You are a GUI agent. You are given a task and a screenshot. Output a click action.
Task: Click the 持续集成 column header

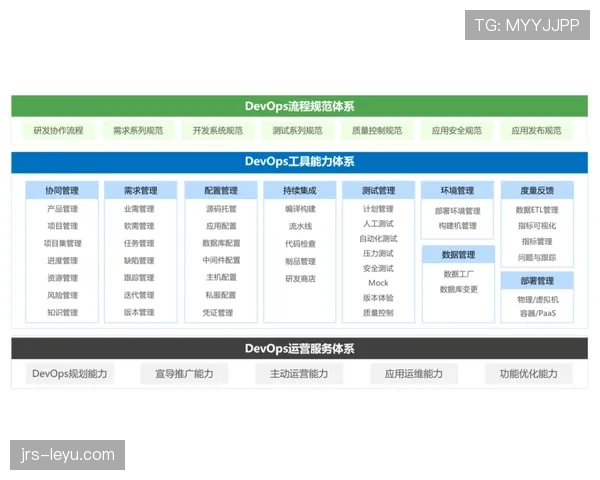coord(300,190)
